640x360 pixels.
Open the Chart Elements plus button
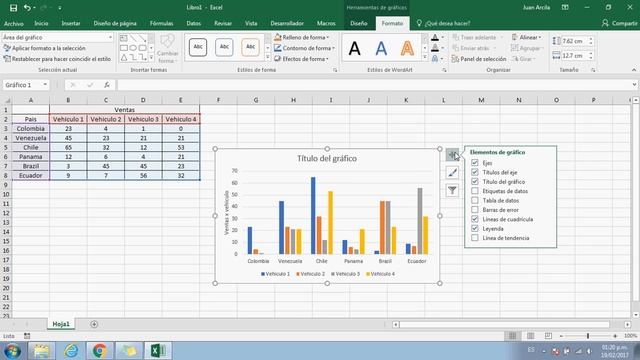pos(452,155)
